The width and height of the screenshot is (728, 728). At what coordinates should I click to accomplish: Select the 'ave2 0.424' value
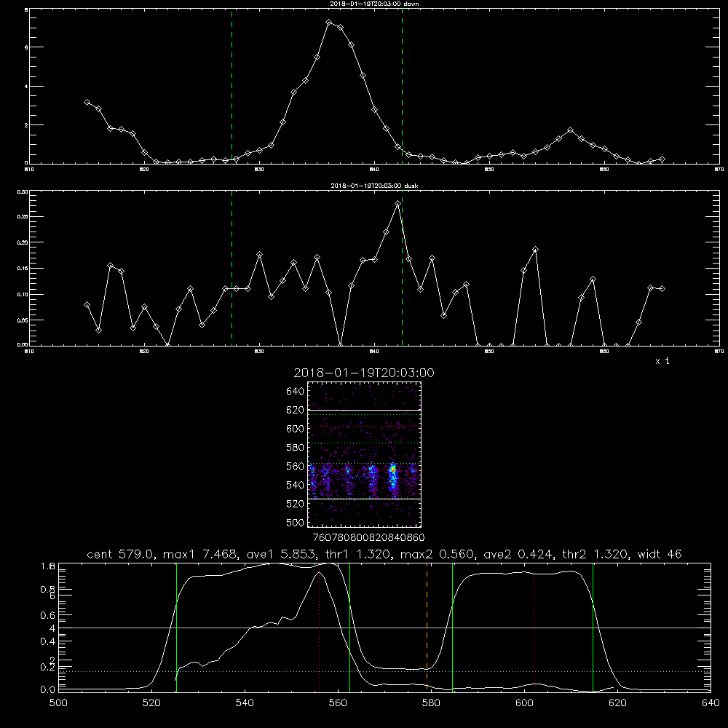pos(518,554)
